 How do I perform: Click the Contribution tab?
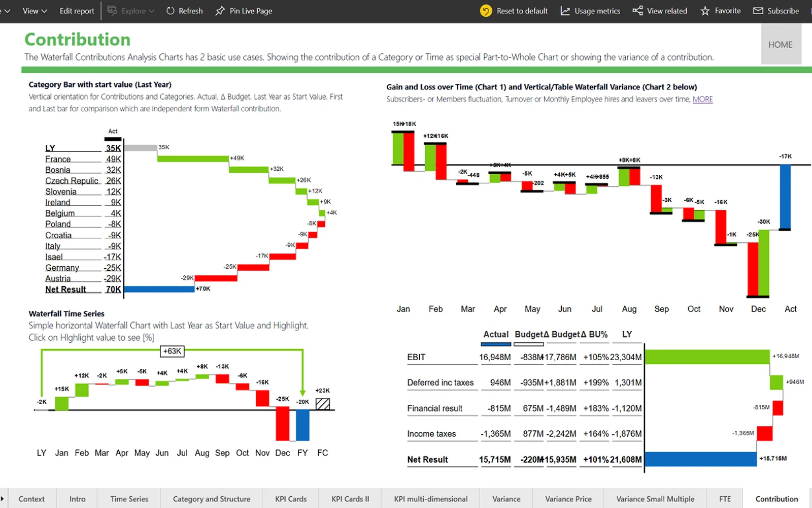click(776, 499)
